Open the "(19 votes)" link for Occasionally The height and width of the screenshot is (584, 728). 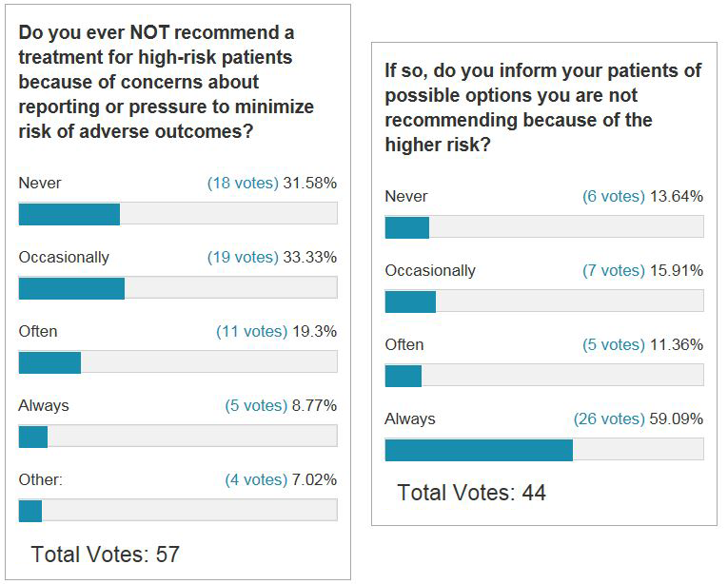click(x=243, y=257)
